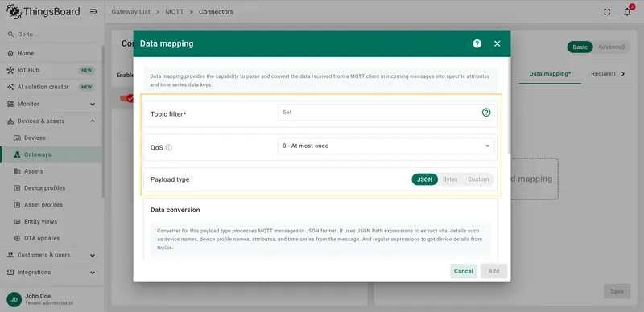Collapse Devices & assets section
Image resolution: width=644 pixels, height=312 pixels.
(93, 121)
